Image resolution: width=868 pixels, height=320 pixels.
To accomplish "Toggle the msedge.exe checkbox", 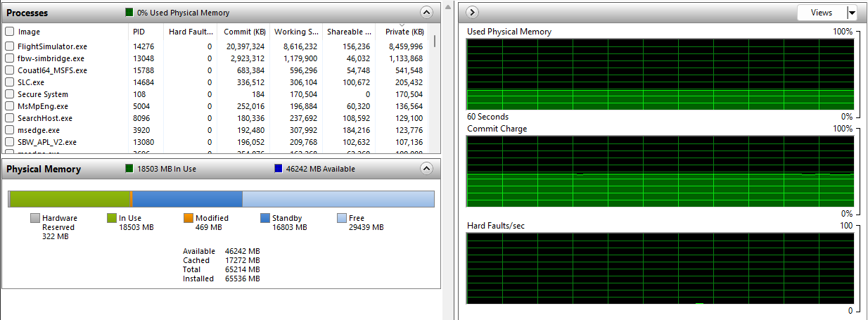I will [9, 130].
